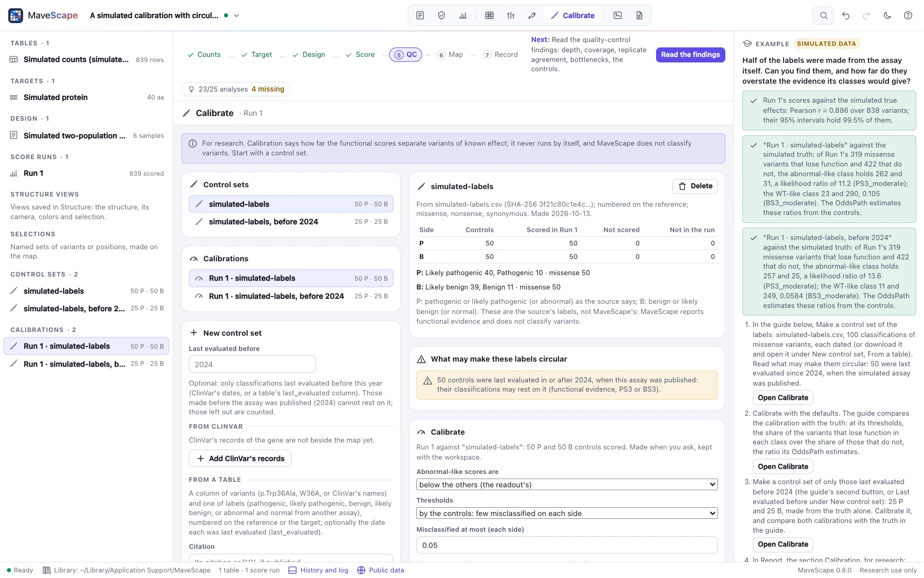
Task: Open the document notes icon in toolbar
Action: pos(420,15)
